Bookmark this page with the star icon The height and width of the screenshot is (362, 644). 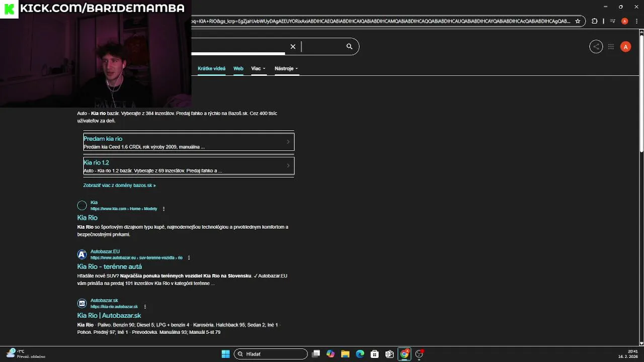(578, 21)
